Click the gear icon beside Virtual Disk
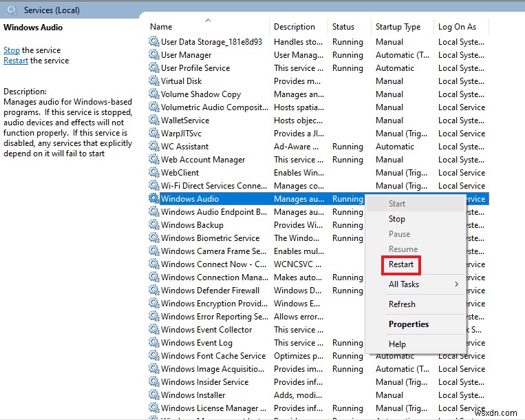Viewport: 525px width, 420px height. 153,81
